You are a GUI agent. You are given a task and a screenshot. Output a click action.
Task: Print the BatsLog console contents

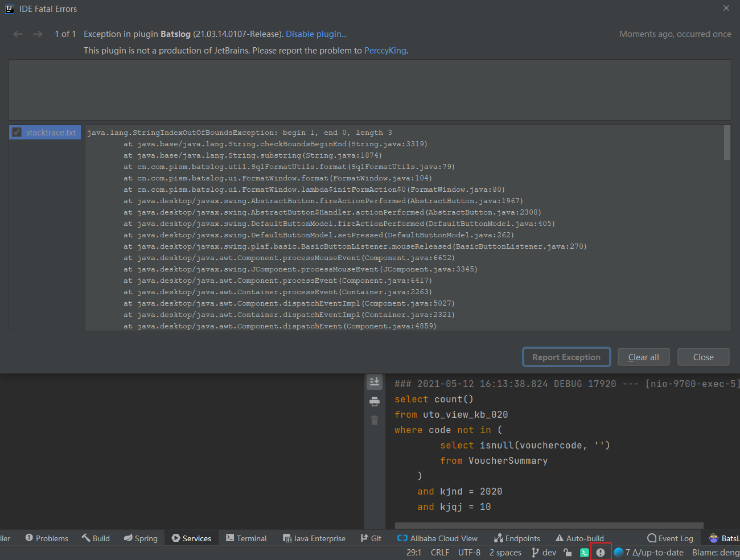point(374,401)
